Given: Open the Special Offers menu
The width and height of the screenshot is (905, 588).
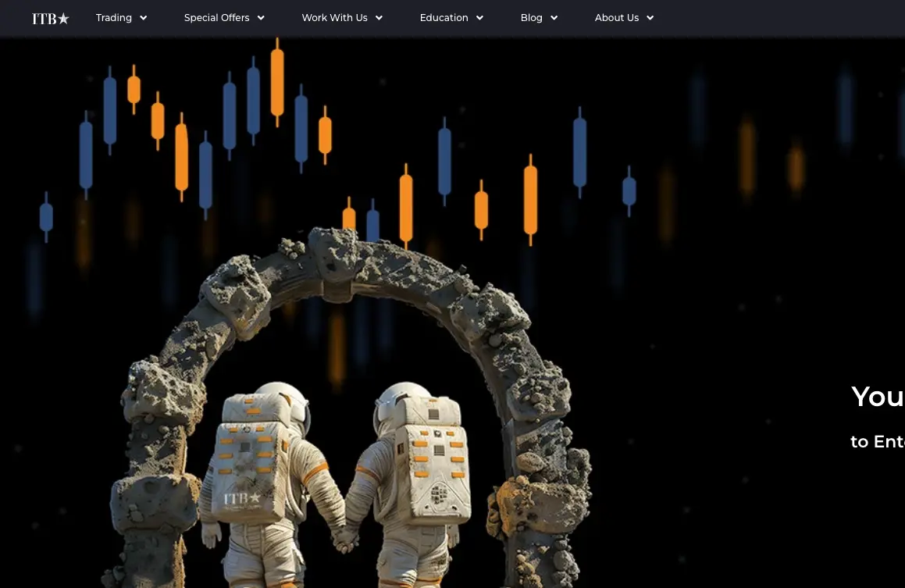Looking at the screenshot, I should (x=216, y=18).
